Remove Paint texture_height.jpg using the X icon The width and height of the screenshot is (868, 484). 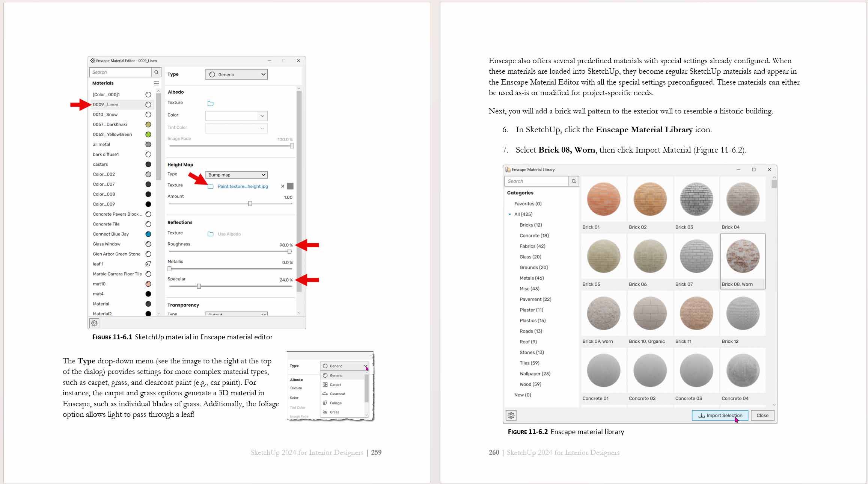pyautogui.click(x=282, y=186)
